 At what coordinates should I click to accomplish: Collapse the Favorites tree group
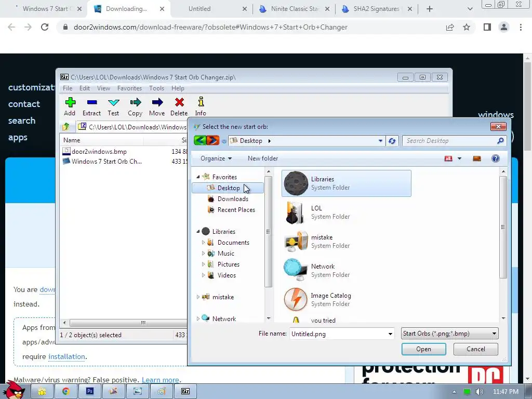point(198,177)
